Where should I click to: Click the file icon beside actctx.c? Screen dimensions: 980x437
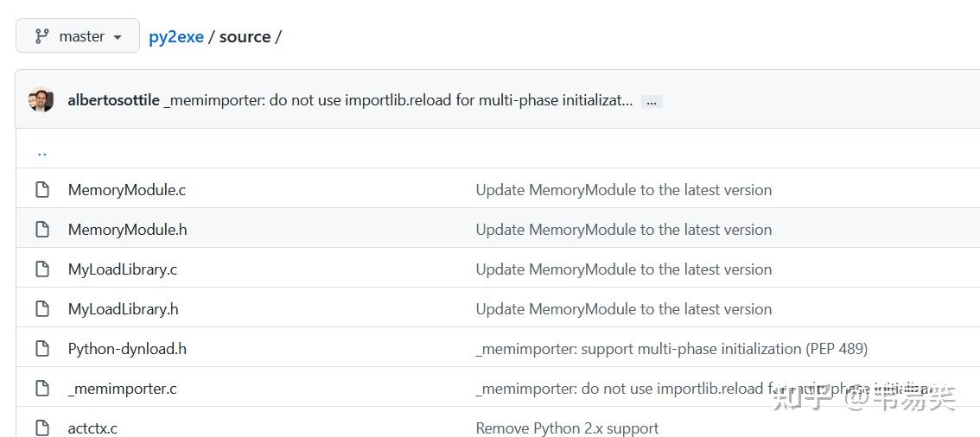pyautogui.click(x=41, y=427)
